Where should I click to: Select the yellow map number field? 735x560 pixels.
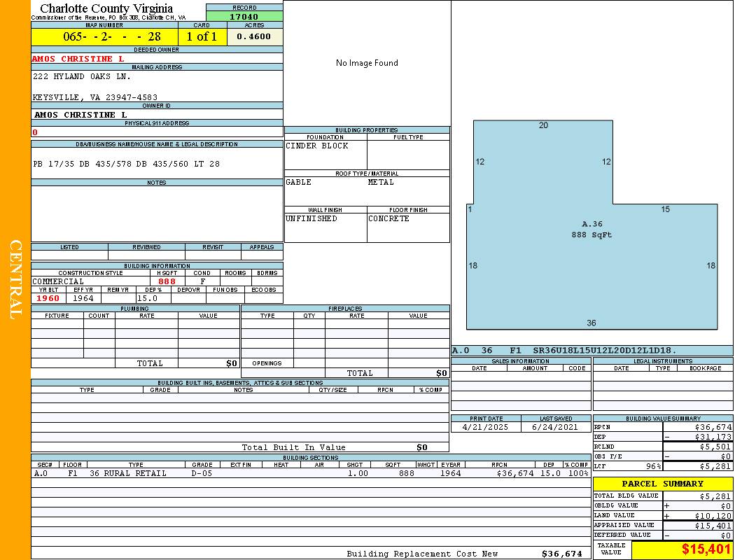[x=105, y=37]
